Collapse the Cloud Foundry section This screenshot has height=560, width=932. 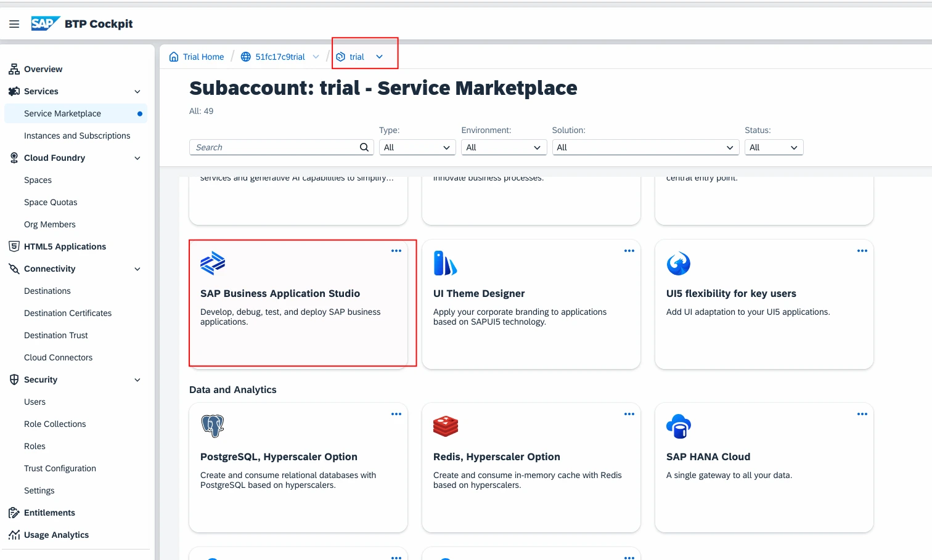coord(137,158)
